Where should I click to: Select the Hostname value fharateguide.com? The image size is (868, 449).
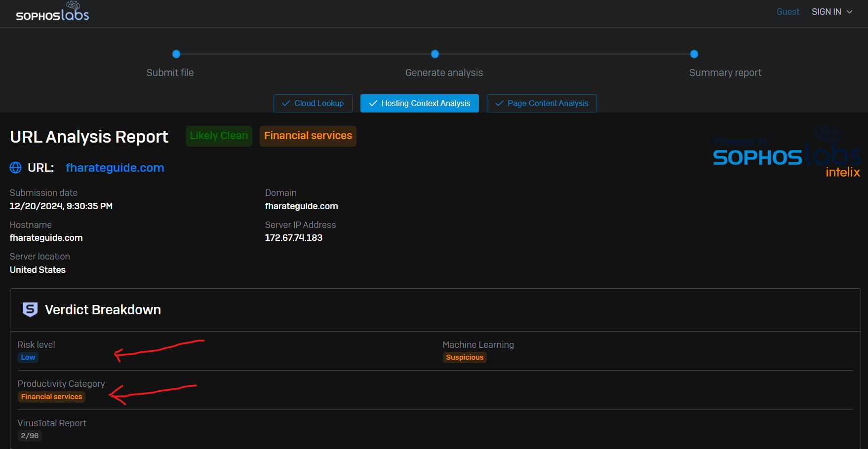point(46,238)
